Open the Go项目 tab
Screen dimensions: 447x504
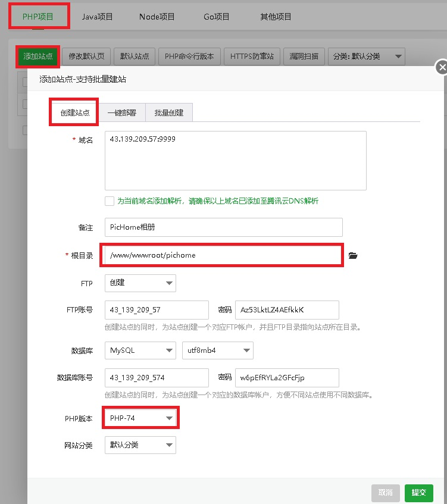[x=217, y=17]
